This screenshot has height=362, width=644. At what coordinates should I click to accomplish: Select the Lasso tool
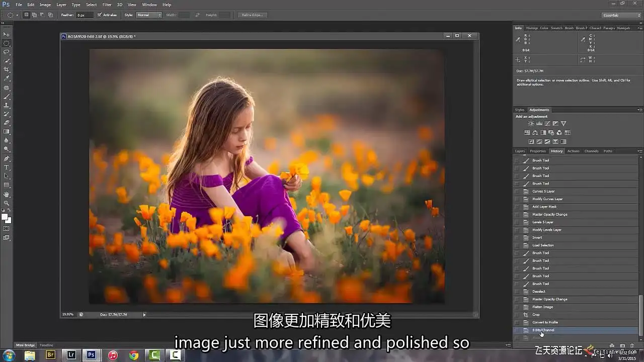pyautogui.click(x=7, y=52)
